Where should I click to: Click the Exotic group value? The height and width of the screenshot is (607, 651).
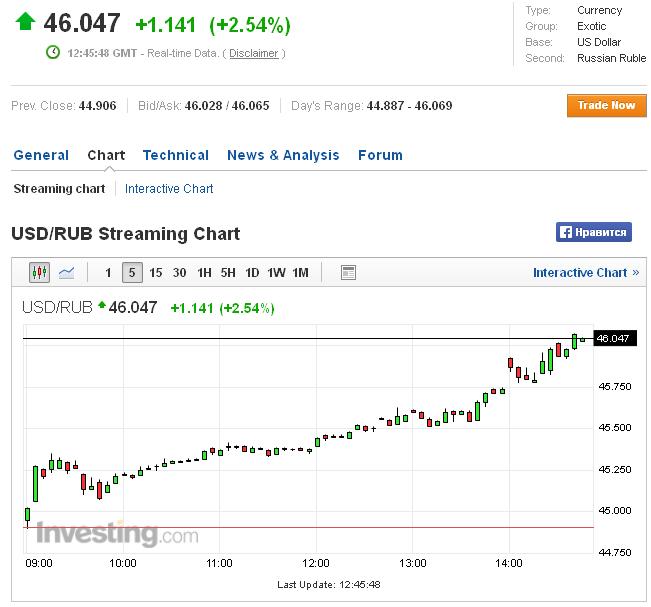[592, 26]
